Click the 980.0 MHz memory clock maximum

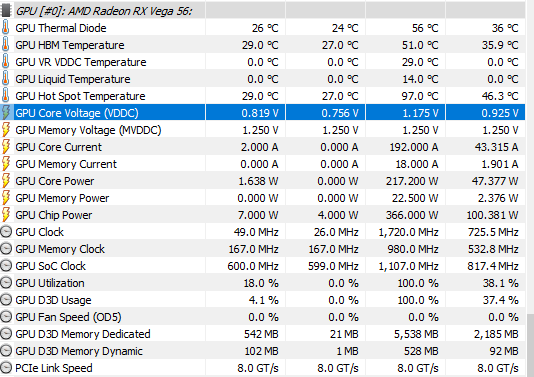pyautogui.click(x=413, y=249)
